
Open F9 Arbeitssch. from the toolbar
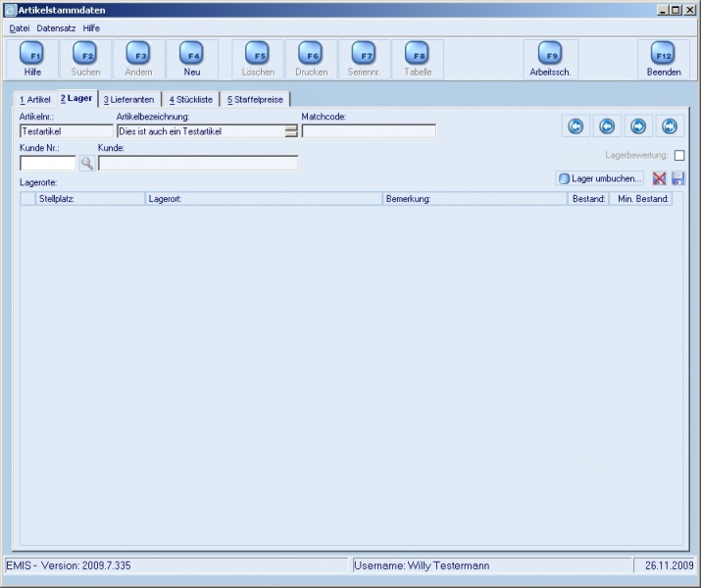[550, 60]
